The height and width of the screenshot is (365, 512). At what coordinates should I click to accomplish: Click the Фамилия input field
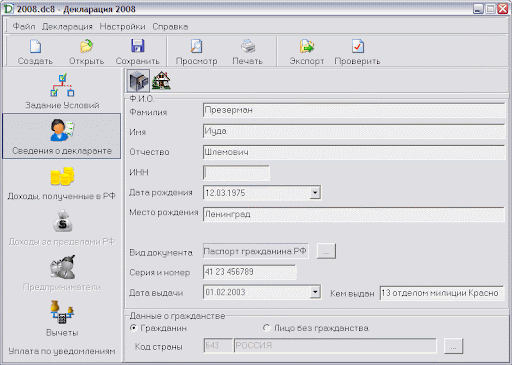coord(354,110)
